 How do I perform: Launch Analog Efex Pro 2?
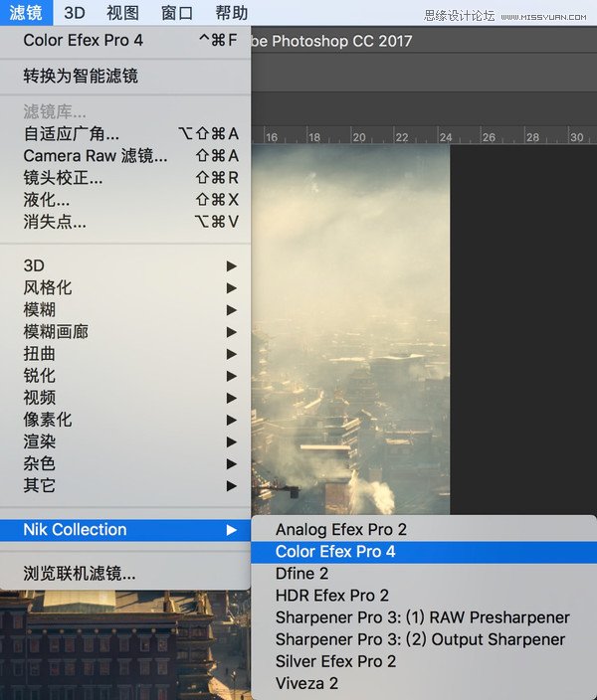tap(424, 530)
